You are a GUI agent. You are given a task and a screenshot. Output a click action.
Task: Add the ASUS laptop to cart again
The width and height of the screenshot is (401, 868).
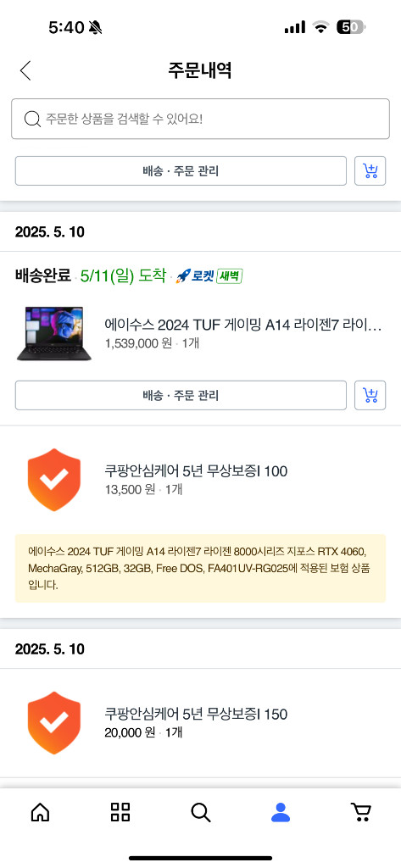tap(370, 395)
